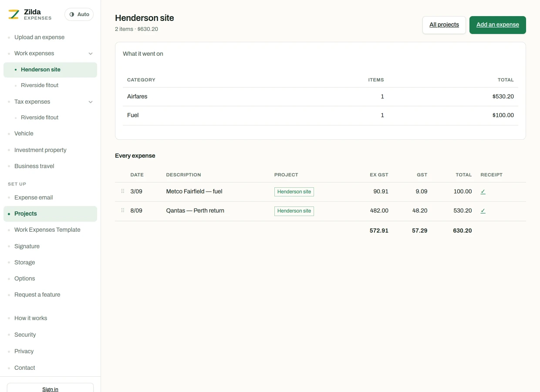
Task: Click Add an expense button
Action: pos(498,25)
